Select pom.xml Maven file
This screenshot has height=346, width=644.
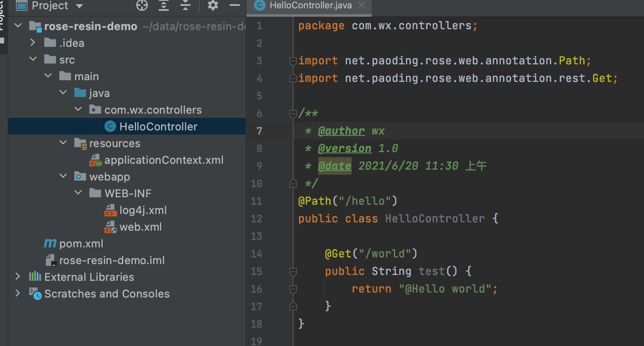[x=81, y=244]
